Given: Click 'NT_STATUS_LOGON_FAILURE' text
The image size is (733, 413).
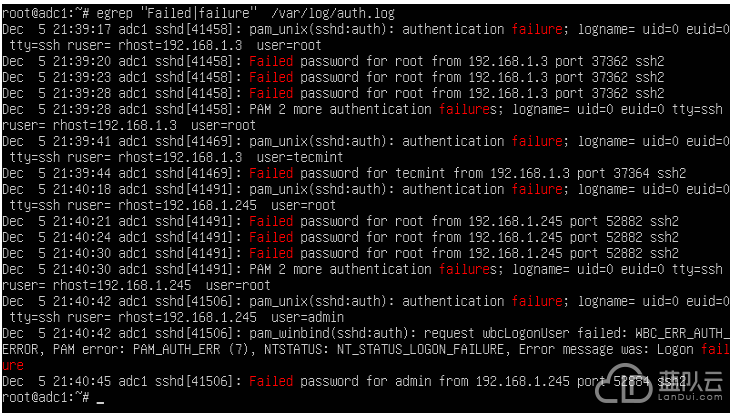Looking at the screenshot, I should [420, 349].
